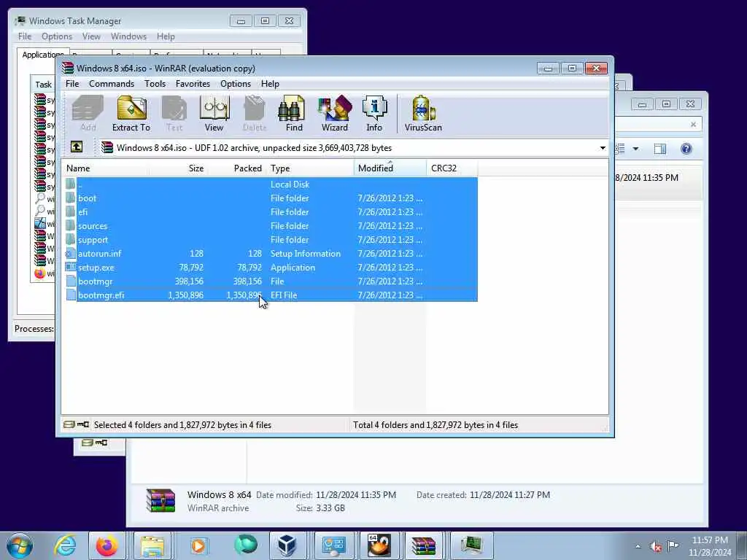Click the penguin app on the taskbar
The image size is (747, 560).
[379, 545]
